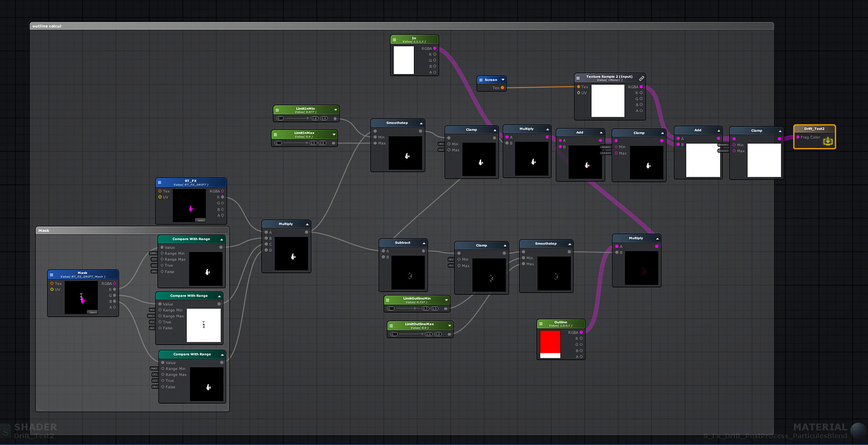
Task: Open the Screen blend-mode dropdown
Action: [503, 80]
